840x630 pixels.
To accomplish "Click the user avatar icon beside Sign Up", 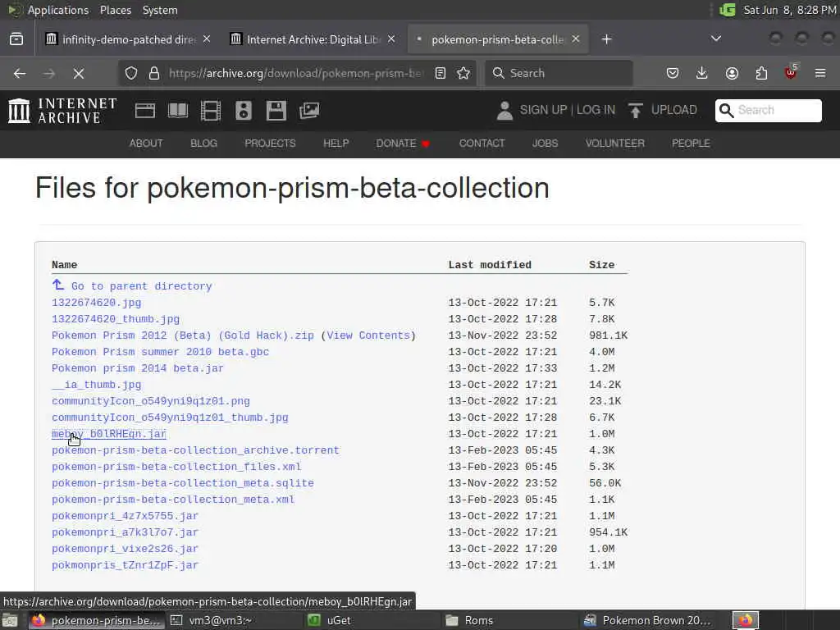I will (504, 111).
